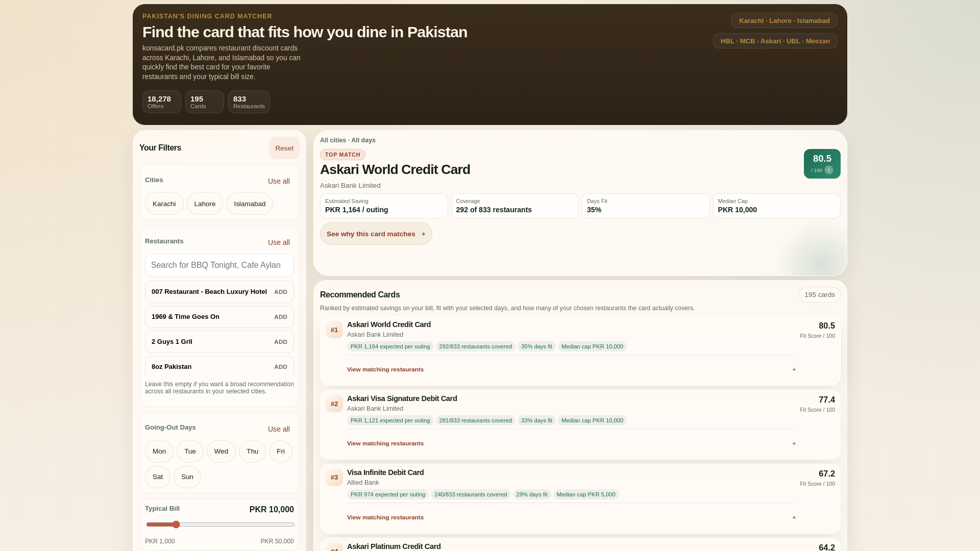Open the fit score info icon

tap(829, 170)
